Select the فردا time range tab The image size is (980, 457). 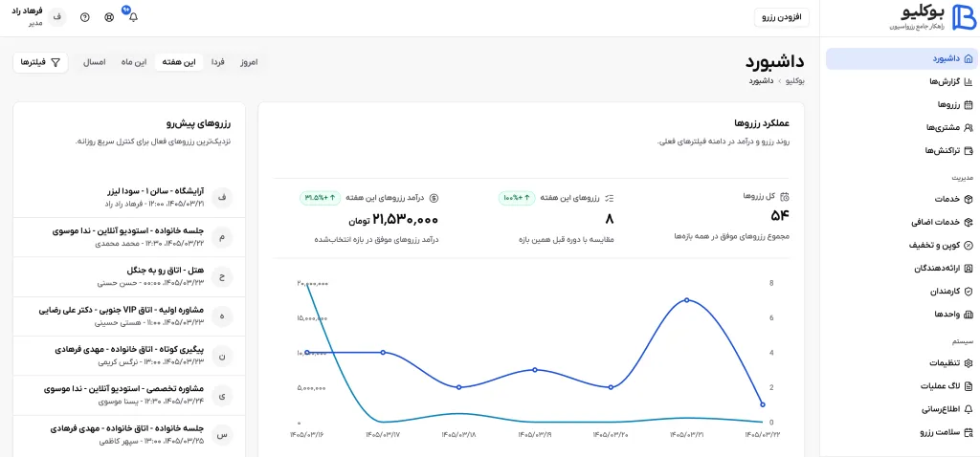click(217, 62)
